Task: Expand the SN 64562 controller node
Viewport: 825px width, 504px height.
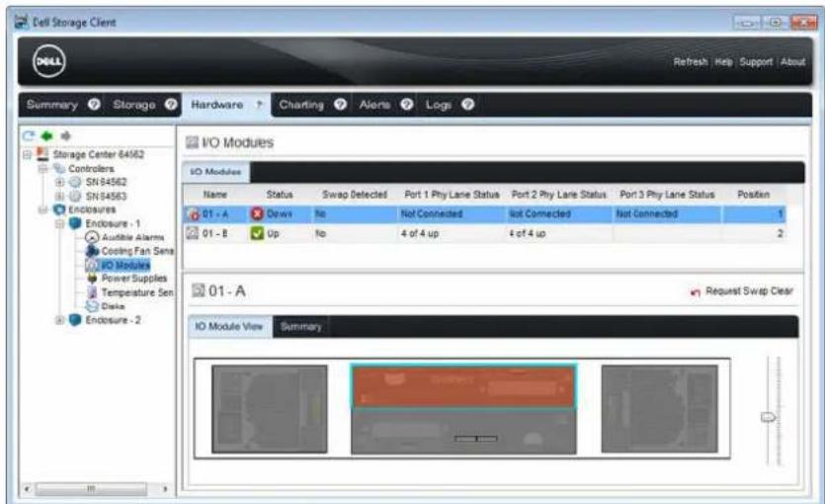Action: coord(59,183)
